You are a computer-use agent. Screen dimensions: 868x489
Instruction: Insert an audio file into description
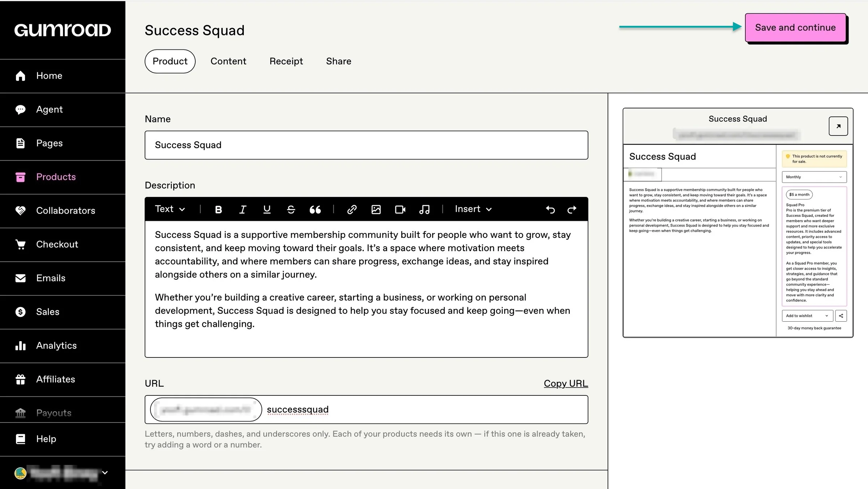[424, 209]
